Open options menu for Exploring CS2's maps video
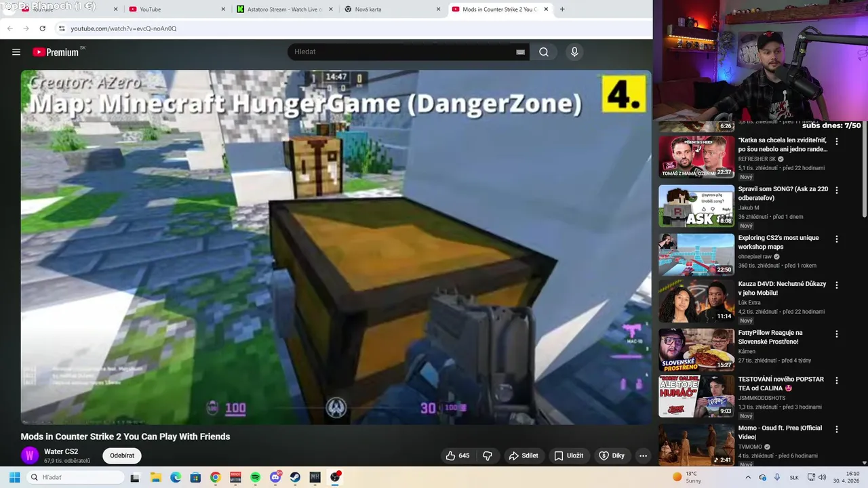Viewport: 868px width, 488px height. point(837,239)
